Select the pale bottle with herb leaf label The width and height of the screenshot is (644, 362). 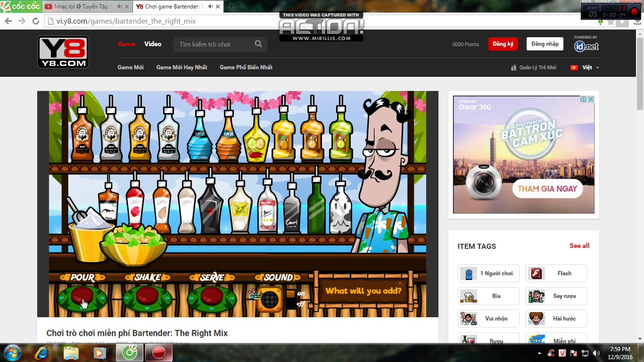pyautogui.click(x=240, y=202)
